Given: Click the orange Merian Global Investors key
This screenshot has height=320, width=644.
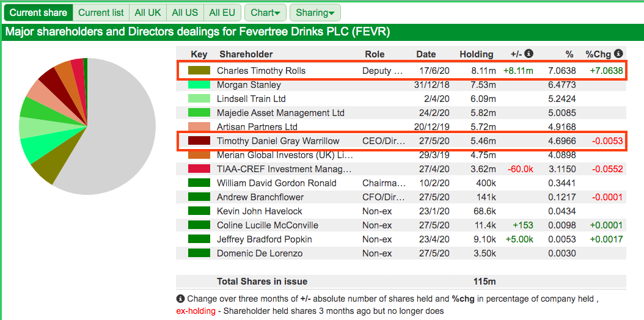Looking at the screenshot, I should pyautogui.click(x=199, y=155).
